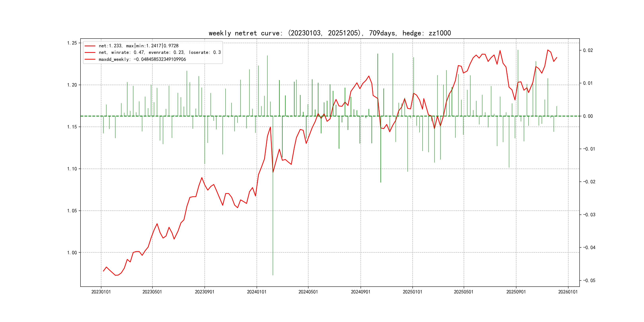Click the winrate legend entry
This screenshot has width=644, height=322.
[x=159, y=52]
